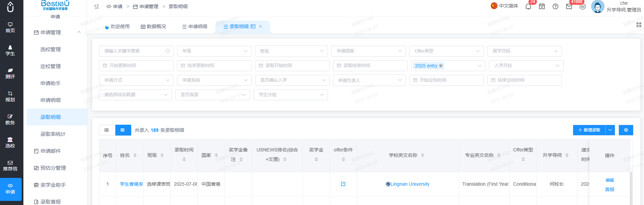Image resolution: width=644 pixels, height=205 pixels.
Task: Go to 测评 in left sidebar
Action: [x=10, y=73]
